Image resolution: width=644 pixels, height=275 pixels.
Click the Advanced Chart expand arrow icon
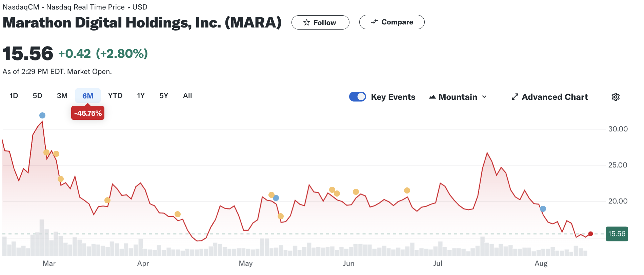[515, 97]
